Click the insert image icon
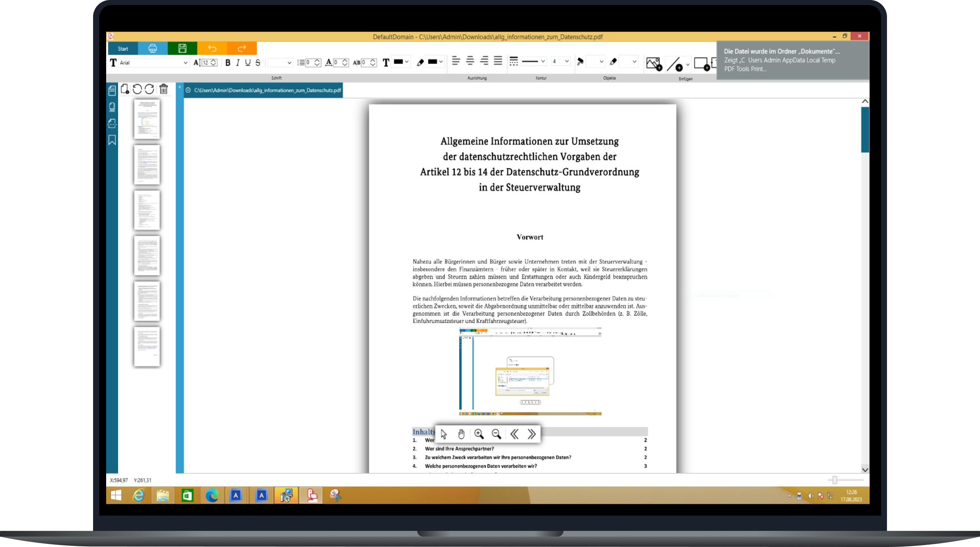This screenshot has height=547, width=980. [654, 64]
